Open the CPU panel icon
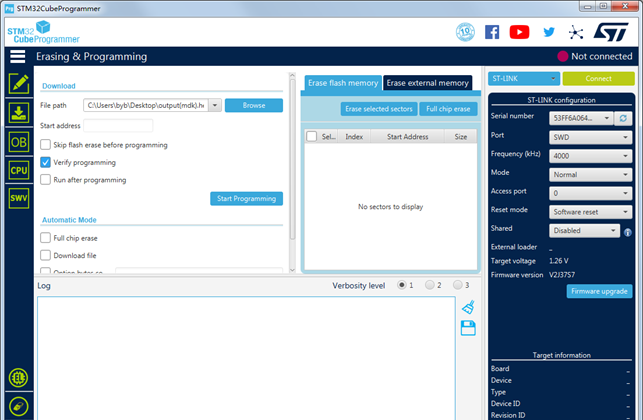The width and height of the screenshot is (643, 420). 19,170
